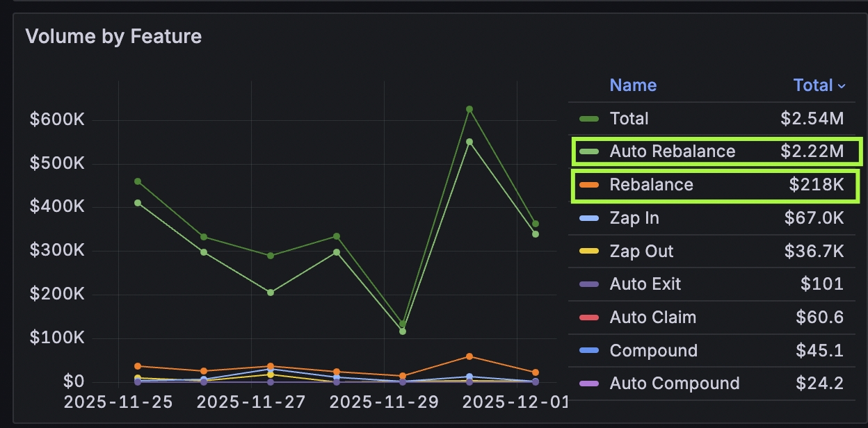This screenshot has height=428, width=868.
Task: Click the peak Total data point on 2025-12-01
Action: point(471,108)
